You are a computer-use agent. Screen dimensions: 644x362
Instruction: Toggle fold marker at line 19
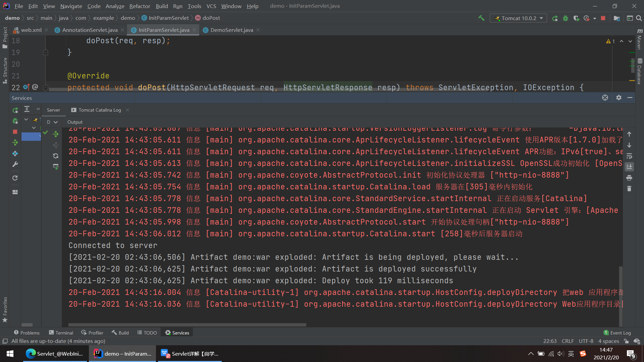(46, 52)
